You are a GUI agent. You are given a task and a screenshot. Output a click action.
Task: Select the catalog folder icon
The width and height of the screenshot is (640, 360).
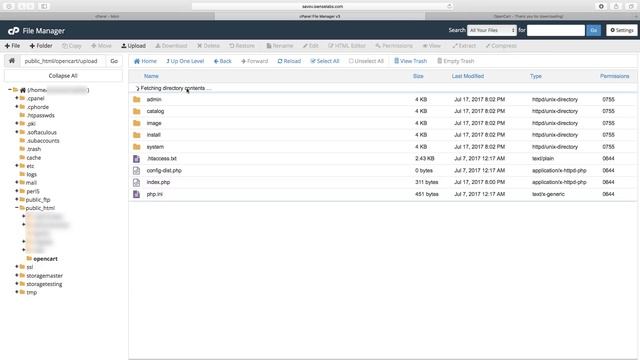coord(137,111)
